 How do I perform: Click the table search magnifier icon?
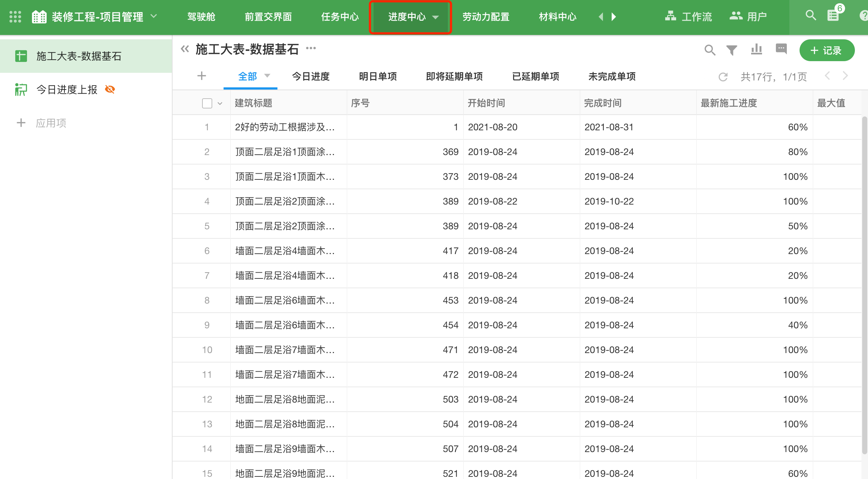tap(710, 50)
